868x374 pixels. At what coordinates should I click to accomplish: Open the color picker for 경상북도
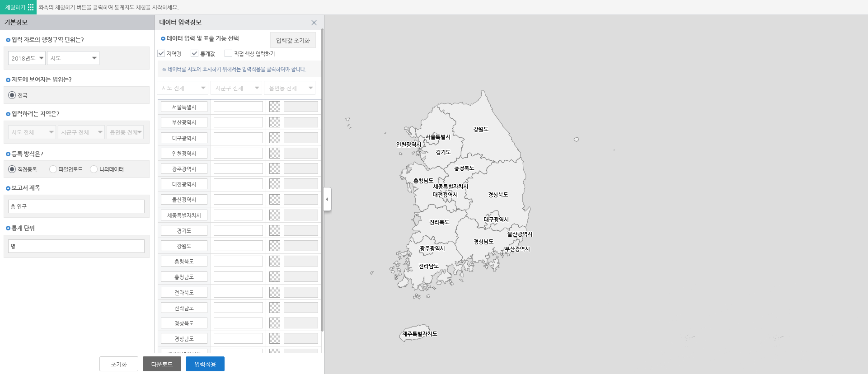tap(275, 323)
